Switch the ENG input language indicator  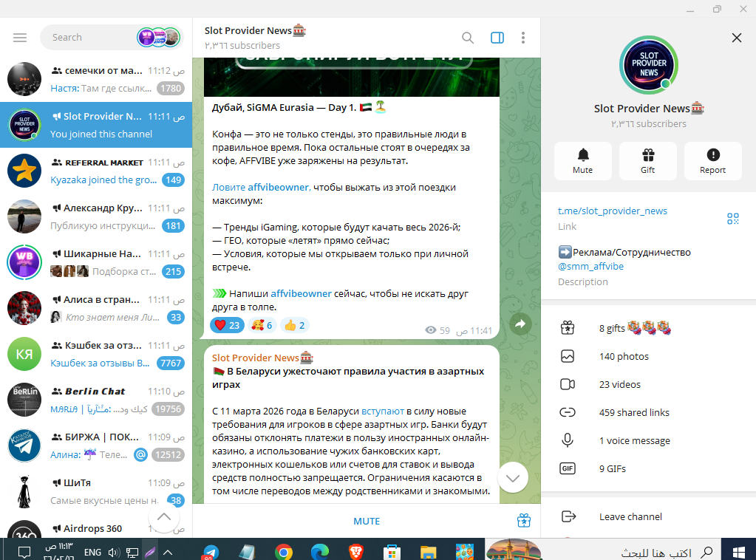pyautogui.click(x=92, y=553)
